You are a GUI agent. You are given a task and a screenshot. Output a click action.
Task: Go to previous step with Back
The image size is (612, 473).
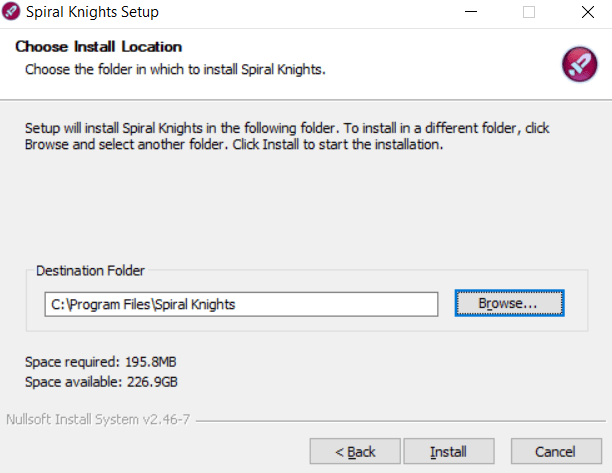pos(355,452)
